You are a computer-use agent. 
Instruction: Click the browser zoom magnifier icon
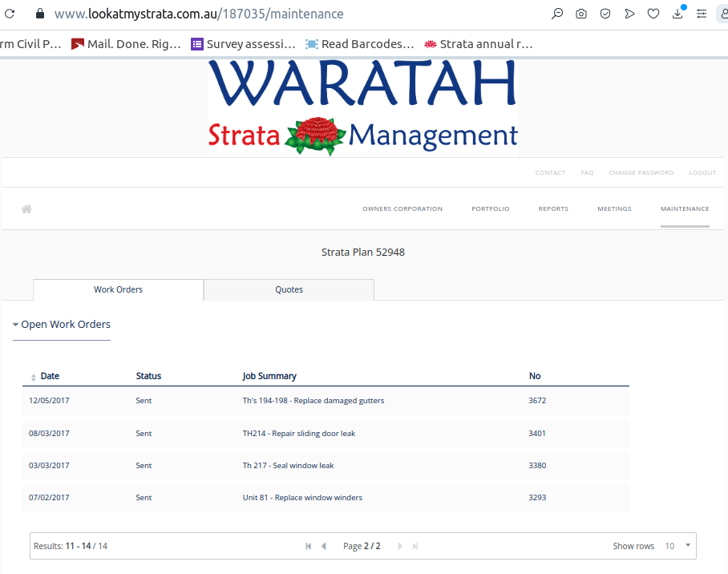pos(557,14)
